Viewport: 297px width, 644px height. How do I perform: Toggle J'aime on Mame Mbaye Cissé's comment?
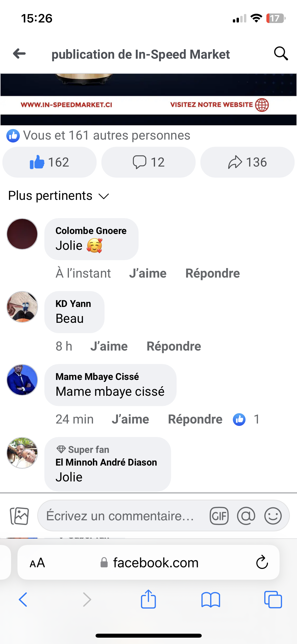pos(130,419)
